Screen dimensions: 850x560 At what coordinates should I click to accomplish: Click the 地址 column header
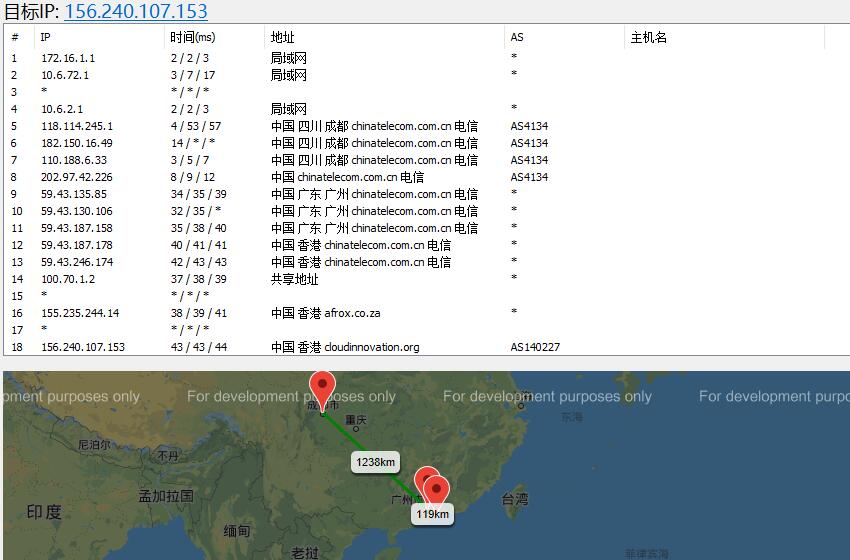(x=282, y=38)
